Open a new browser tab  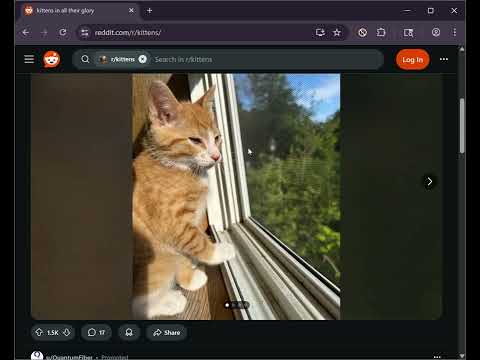(x=149, y=11)
